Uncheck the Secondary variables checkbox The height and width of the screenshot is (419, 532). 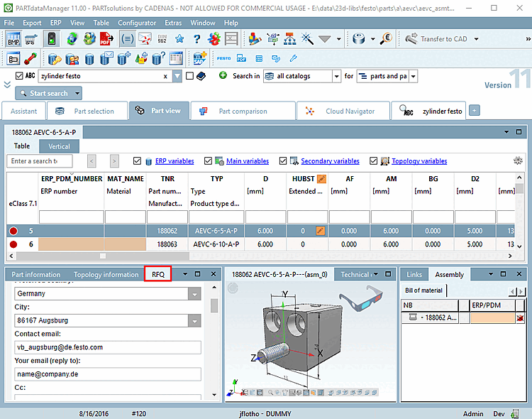pos(284,161)
